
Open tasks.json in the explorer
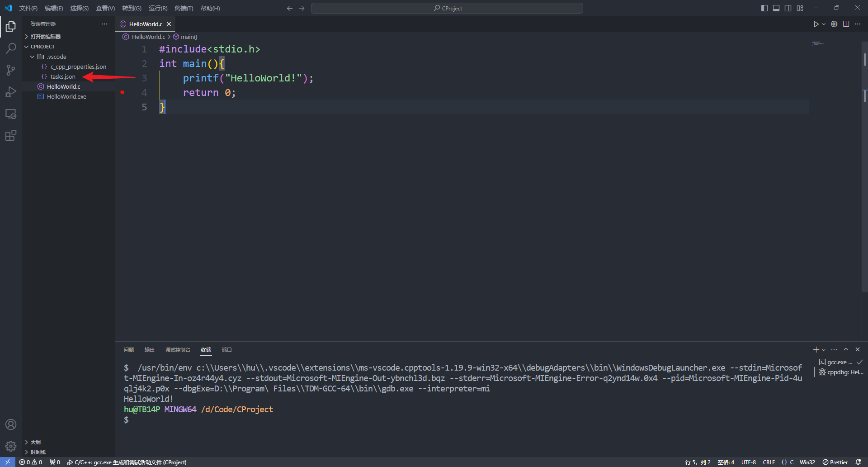(x=68, y=76)
